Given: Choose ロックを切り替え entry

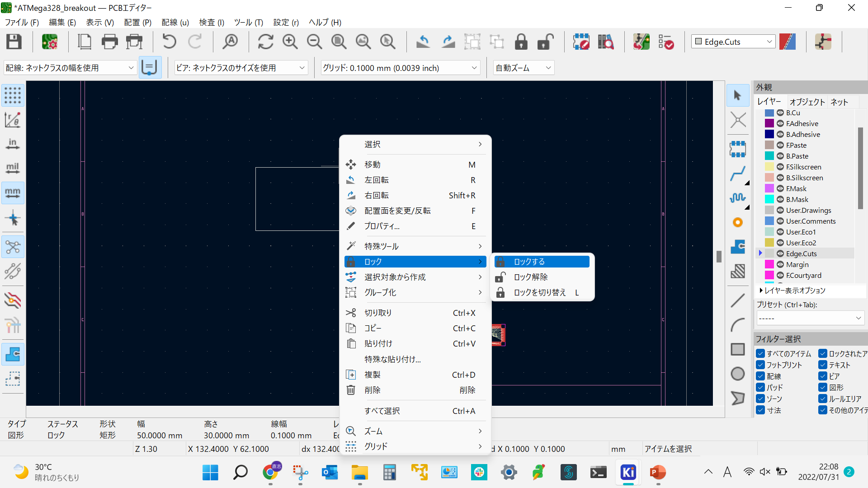Looking at the screenshot, I should [542, 292].
